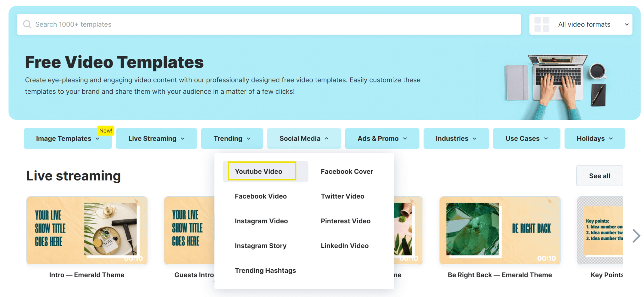Screen dimensions: 644x297
Task: Click the video formats grid icon
Action: [x=541, y=24]
